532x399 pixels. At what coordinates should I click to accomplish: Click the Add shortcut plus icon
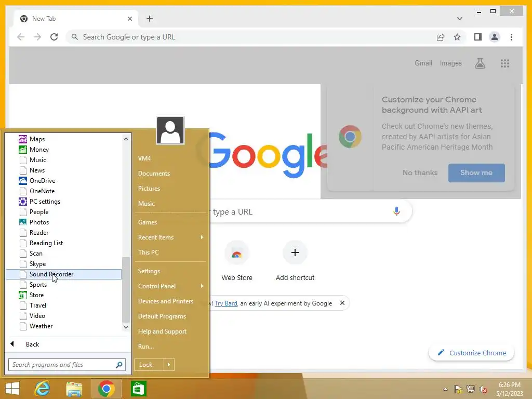295,252
